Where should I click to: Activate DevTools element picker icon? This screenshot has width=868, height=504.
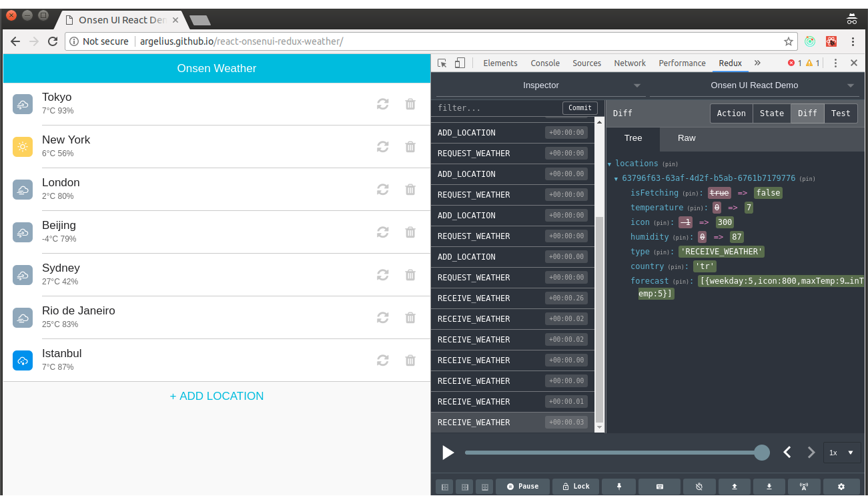click(x=442, y=63)
